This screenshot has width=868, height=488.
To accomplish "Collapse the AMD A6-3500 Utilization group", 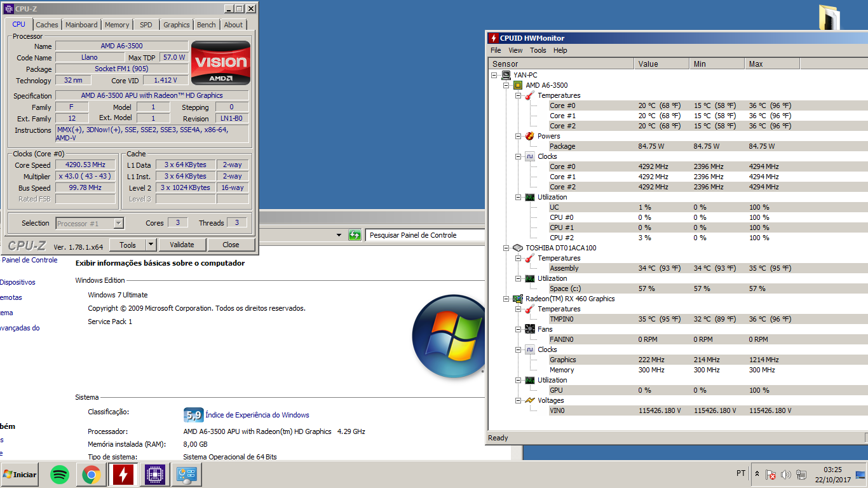I will pyautogui.click(x=518, y=197).
